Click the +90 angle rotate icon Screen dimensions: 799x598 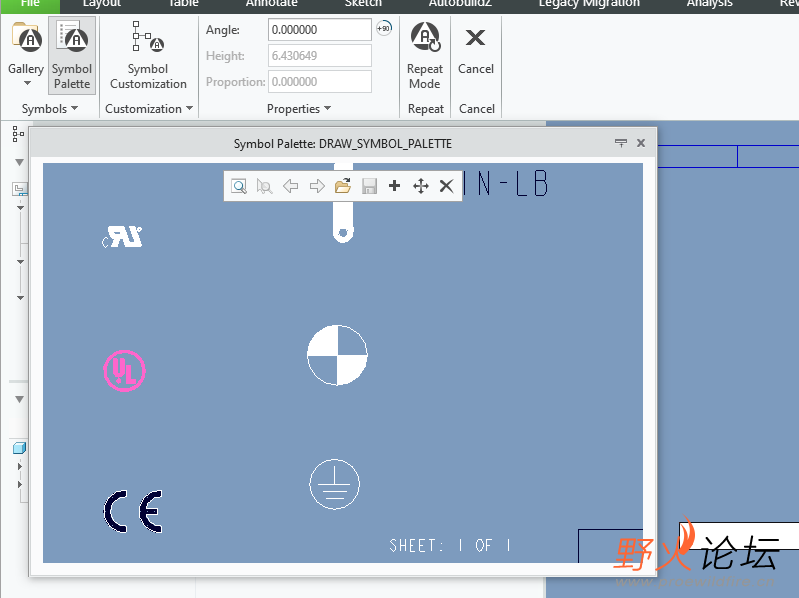coord(384,29)
